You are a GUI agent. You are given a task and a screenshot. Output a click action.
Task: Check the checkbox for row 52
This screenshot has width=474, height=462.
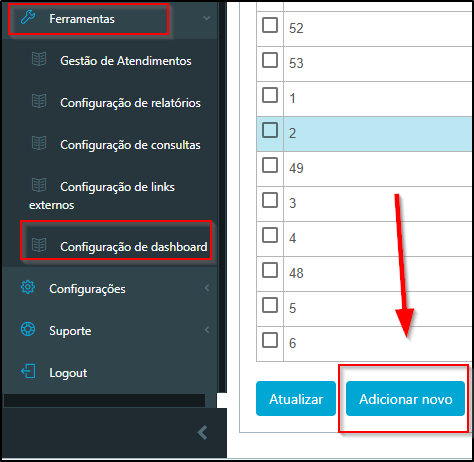point(270,25)
